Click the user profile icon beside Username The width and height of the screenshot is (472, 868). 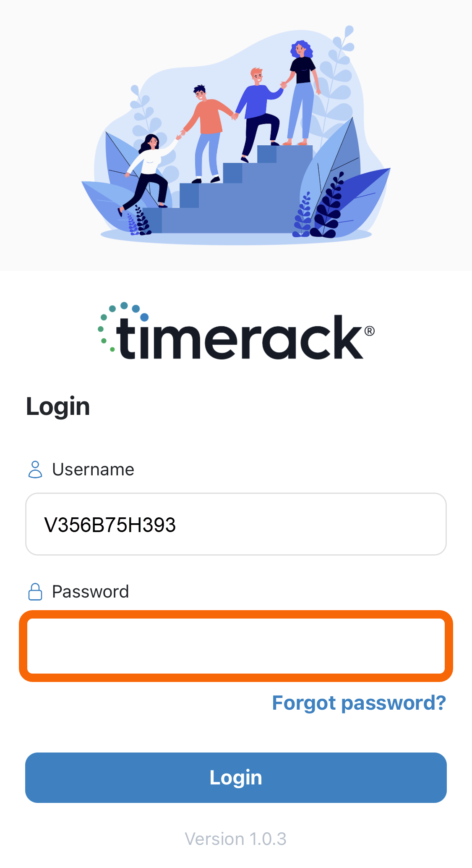(35, 469)
